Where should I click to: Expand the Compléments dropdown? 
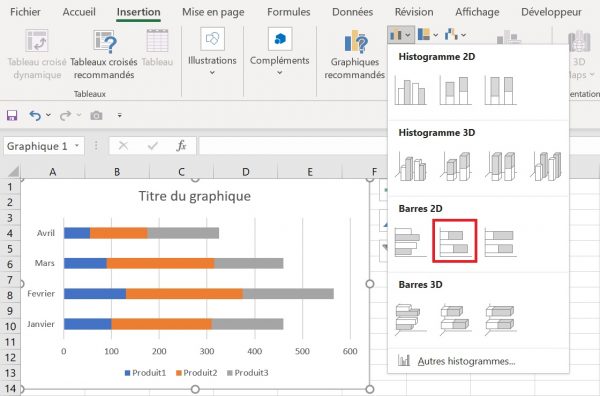tap(280, 72)
